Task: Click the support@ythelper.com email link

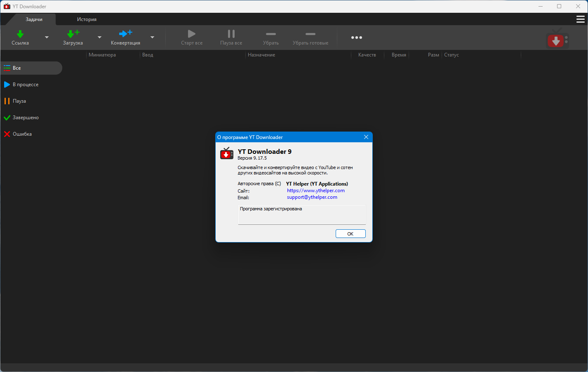Action: point(312,197)
